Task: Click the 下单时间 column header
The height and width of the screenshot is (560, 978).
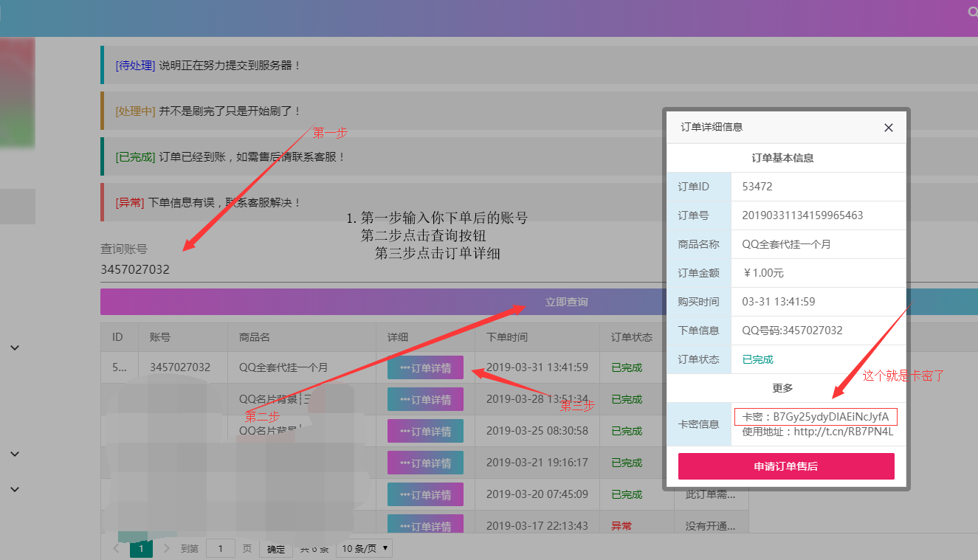Action: coord(507,337)
